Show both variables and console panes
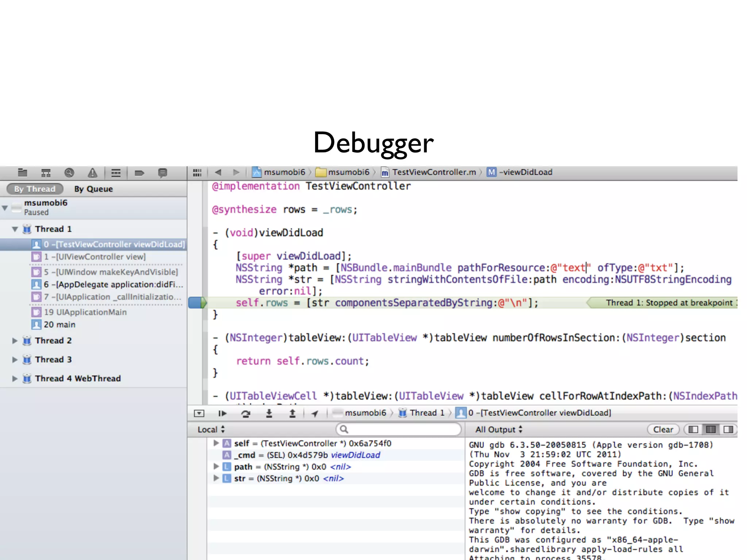The height and width of the screenshot is (560, 747). 711,429
